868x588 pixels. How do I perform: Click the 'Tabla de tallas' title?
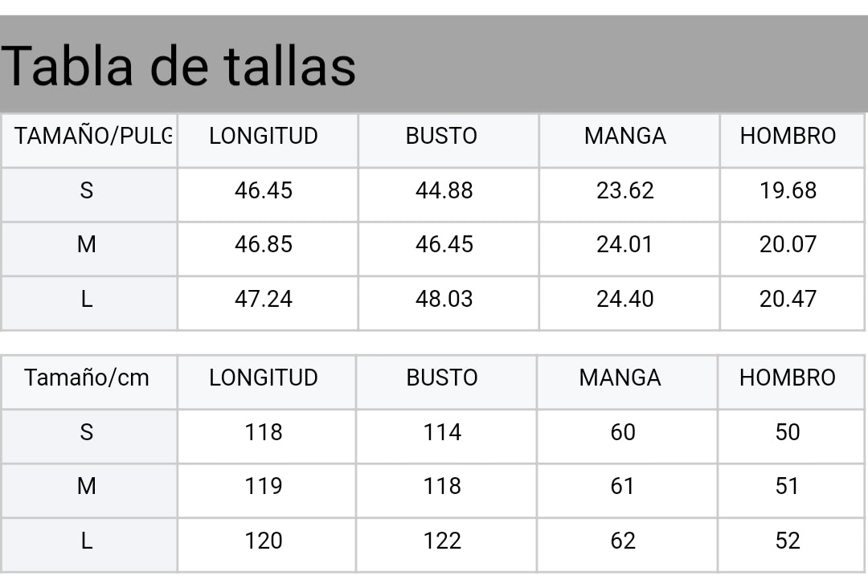coord(178,65)
